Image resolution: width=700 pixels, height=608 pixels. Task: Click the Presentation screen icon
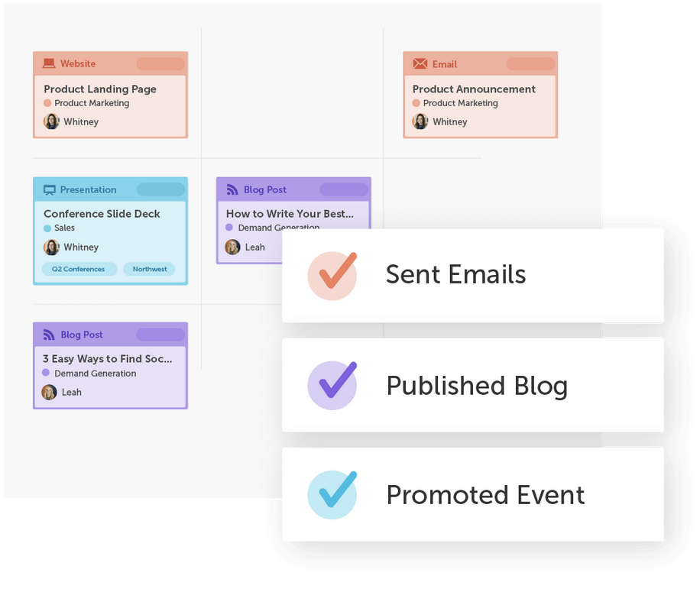[x=50, y=190]
